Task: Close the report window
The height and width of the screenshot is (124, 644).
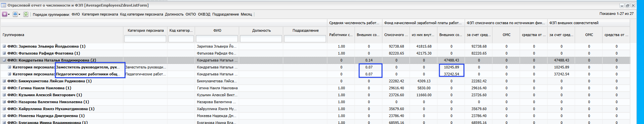Action: coord(633,6)
